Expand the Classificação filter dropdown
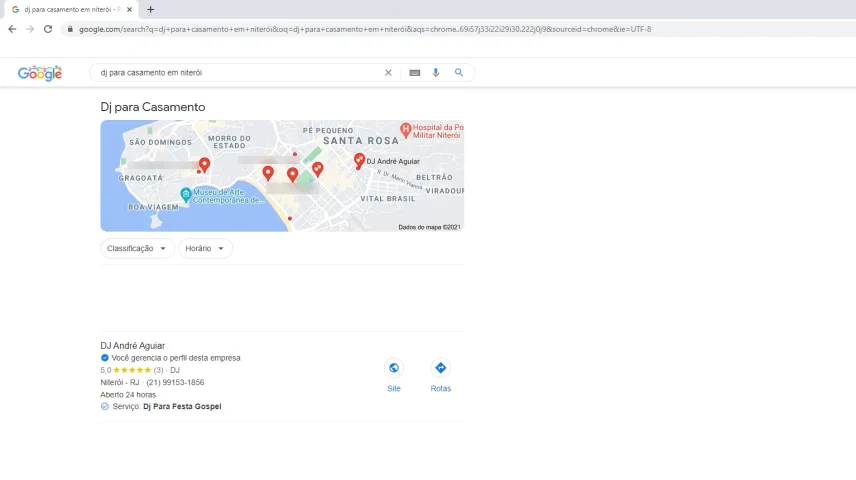Screen dimensions: 856x480 pos(137,248)
